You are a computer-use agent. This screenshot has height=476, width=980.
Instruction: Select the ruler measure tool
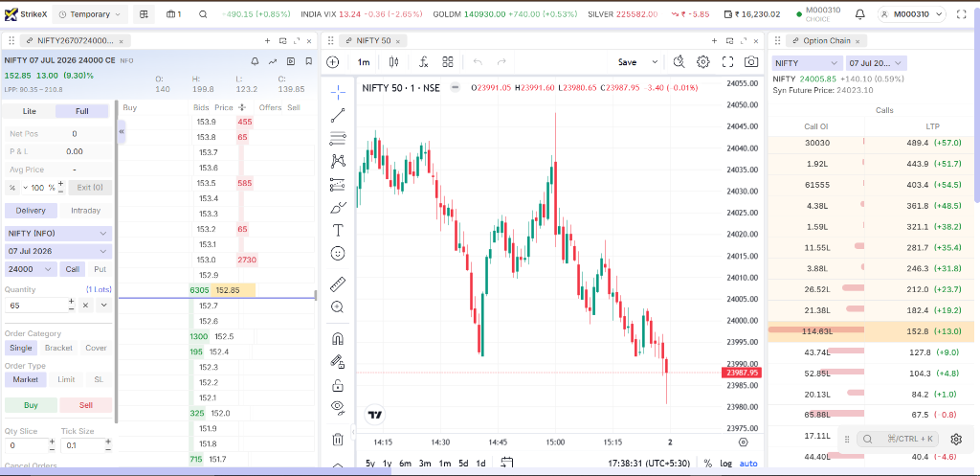pyautogui.click(x=338, y=283)
